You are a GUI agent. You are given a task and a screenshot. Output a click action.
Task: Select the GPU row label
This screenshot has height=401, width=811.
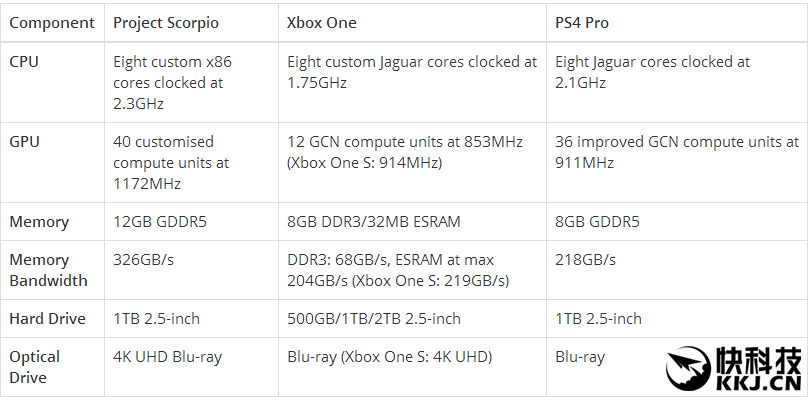tap(25, 142)
